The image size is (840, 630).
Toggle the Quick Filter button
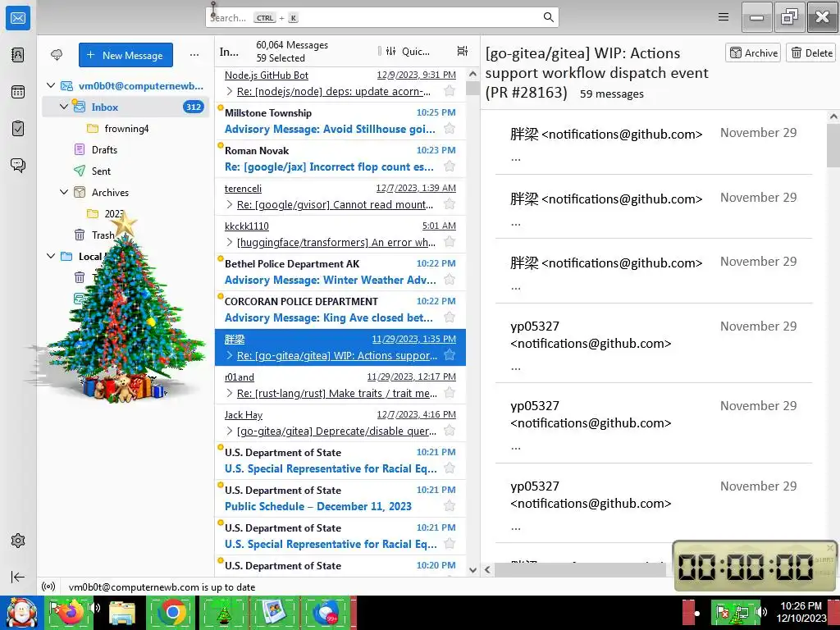tap(408, 52)
